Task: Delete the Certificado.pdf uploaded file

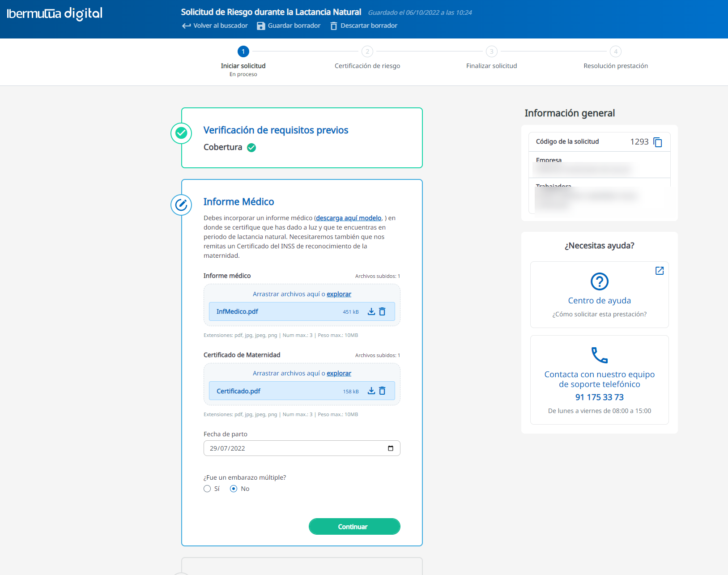Action: click(382, 391)
